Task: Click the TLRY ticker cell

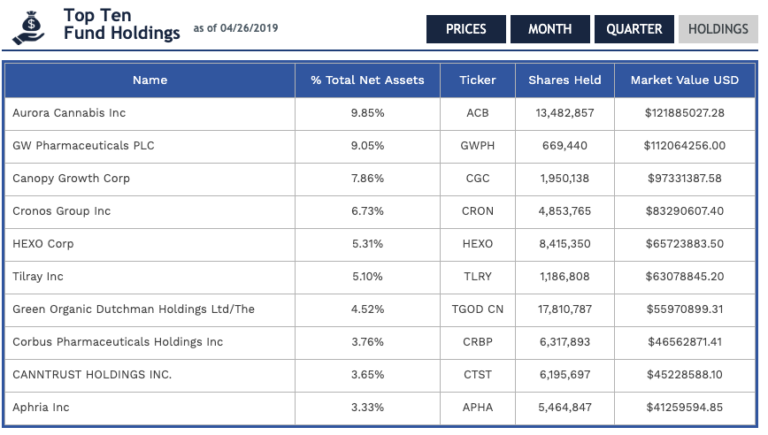Action: 478,277
